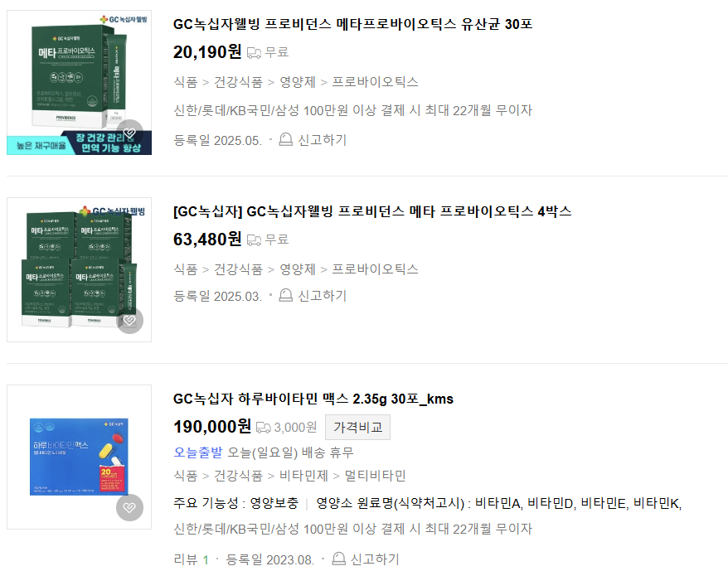The image size is (728, 571).
Task: Toggle wishlist heart on 4-box Probiotics product
Action: point(129,321)
